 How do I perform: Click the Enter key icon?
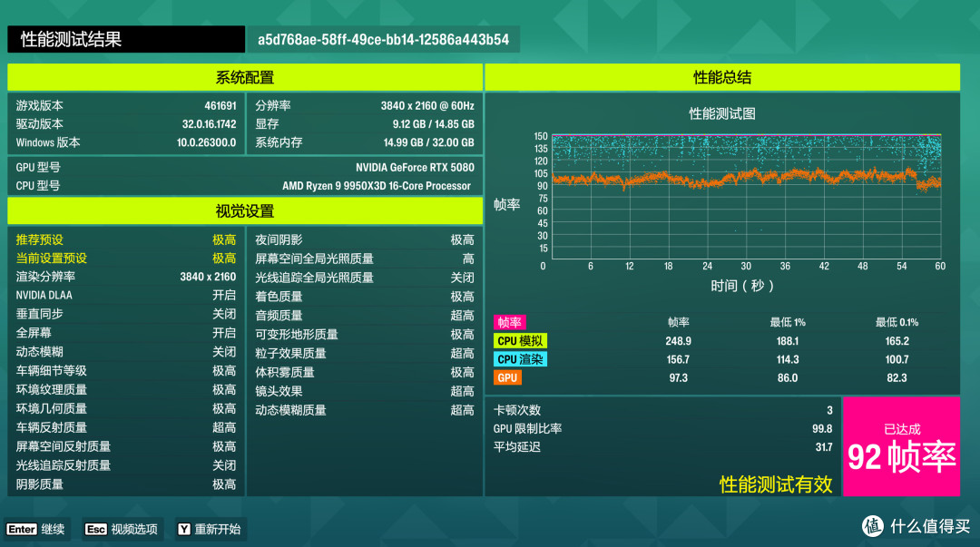tap(21, 529)
